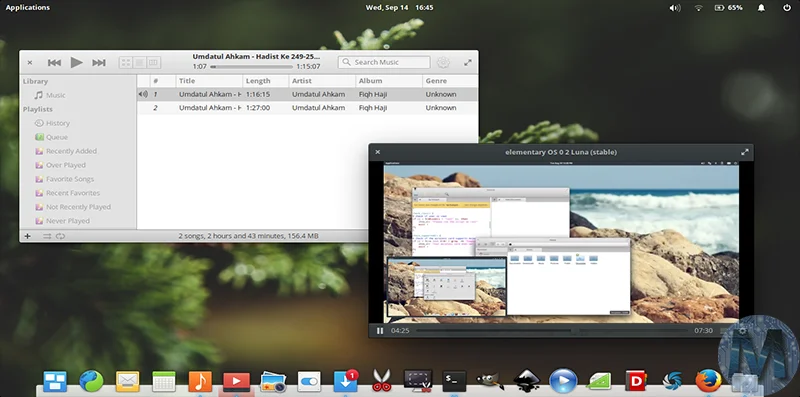Launch the blue play-button media player
The width and height of the screenshot is (800, 397).
tap(563, 381)
